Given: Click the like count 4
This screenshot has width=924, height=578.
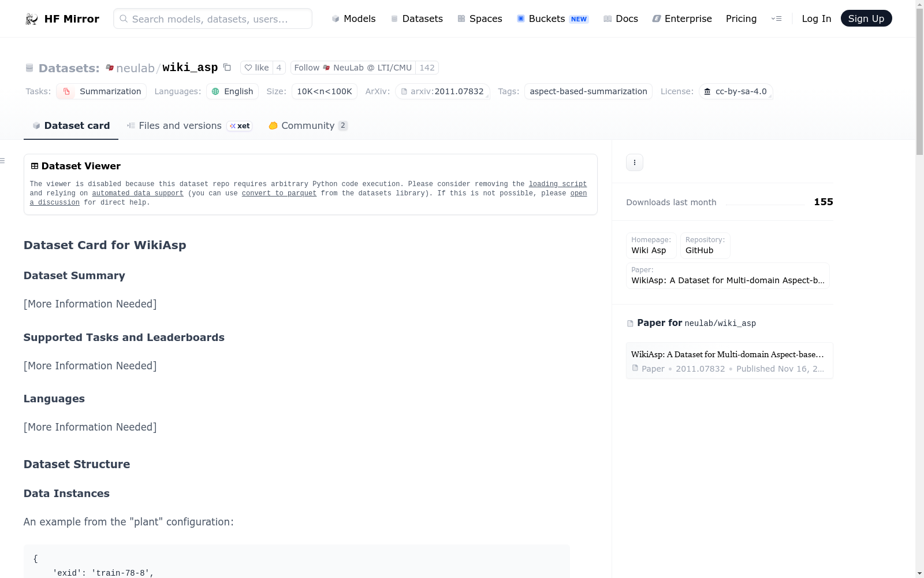Looking at the screenshot, I should coord(279,68).
